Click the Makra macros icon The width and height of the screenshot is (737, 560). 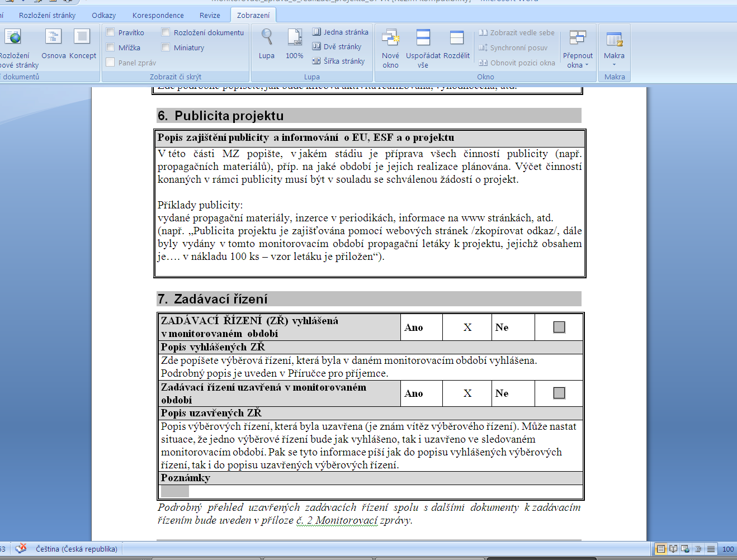pos(614,39)
